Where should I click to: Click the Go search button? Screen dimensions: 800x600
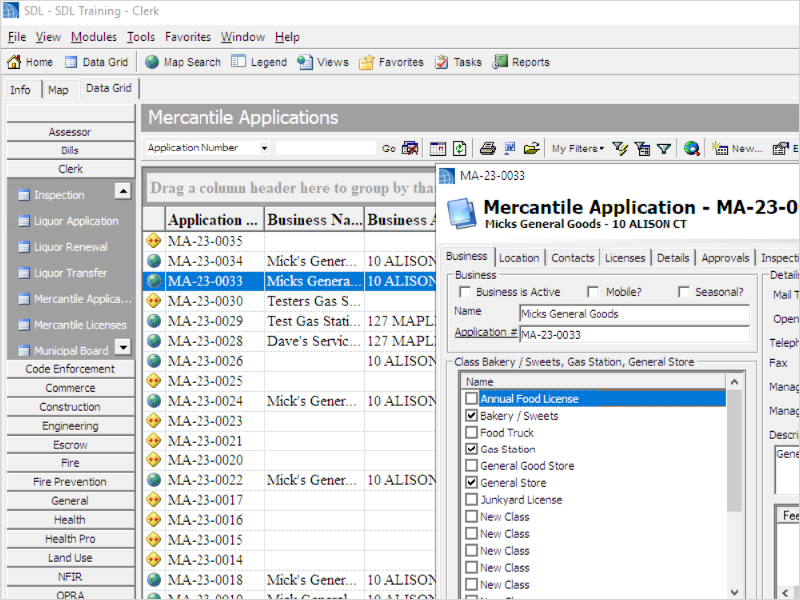(x=389, y=148)
